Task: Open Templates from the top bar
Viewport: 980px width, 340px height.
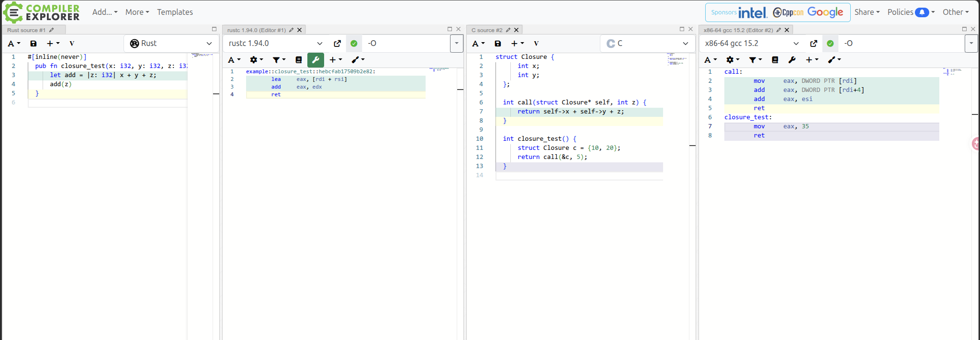Action: pyautogui.click(x=175, y=12)
